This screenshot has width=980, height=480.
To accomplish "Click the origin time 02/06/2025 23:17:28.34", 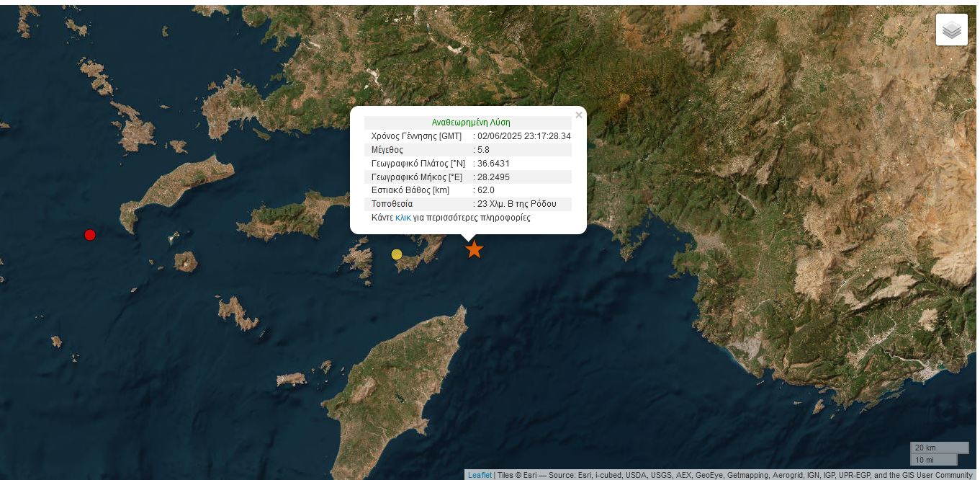I will [523, 136].
